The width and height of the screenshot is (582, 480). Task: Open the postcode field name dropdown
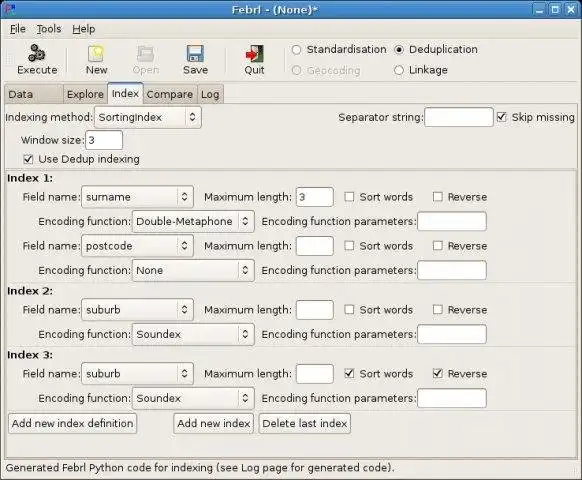[x=137, y=246]
